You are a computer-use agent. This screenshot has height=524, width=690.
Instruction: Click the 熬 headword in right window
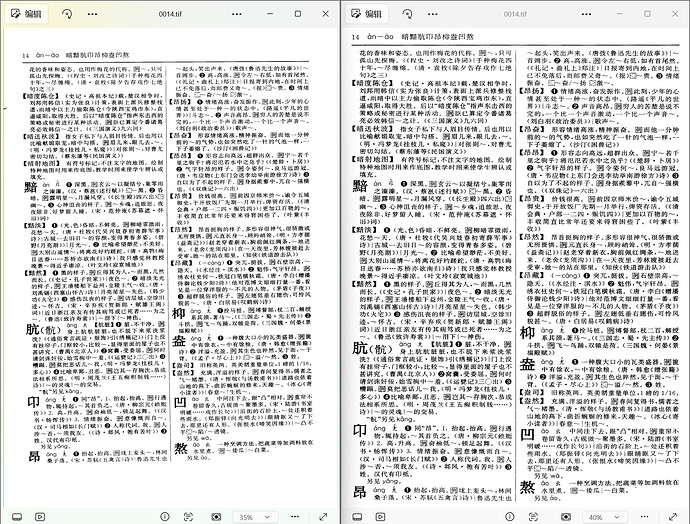click(x=528, y=486)
